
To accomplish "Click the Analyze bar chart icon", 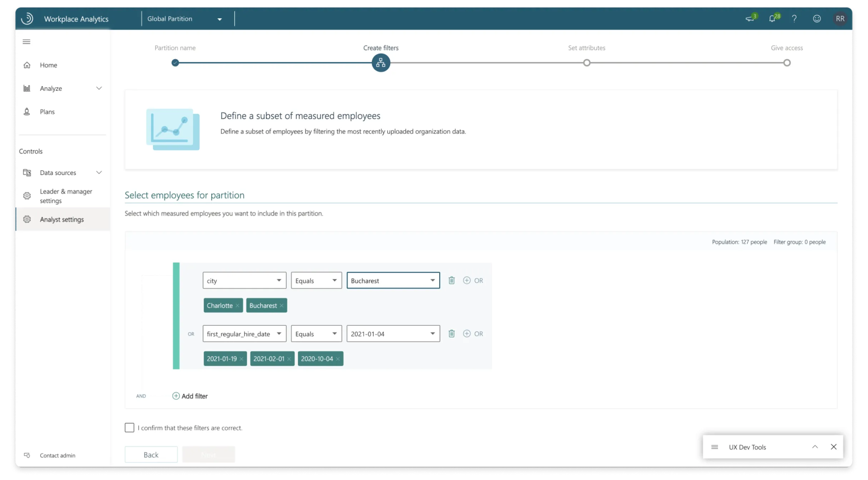I will tap(27, 88).
